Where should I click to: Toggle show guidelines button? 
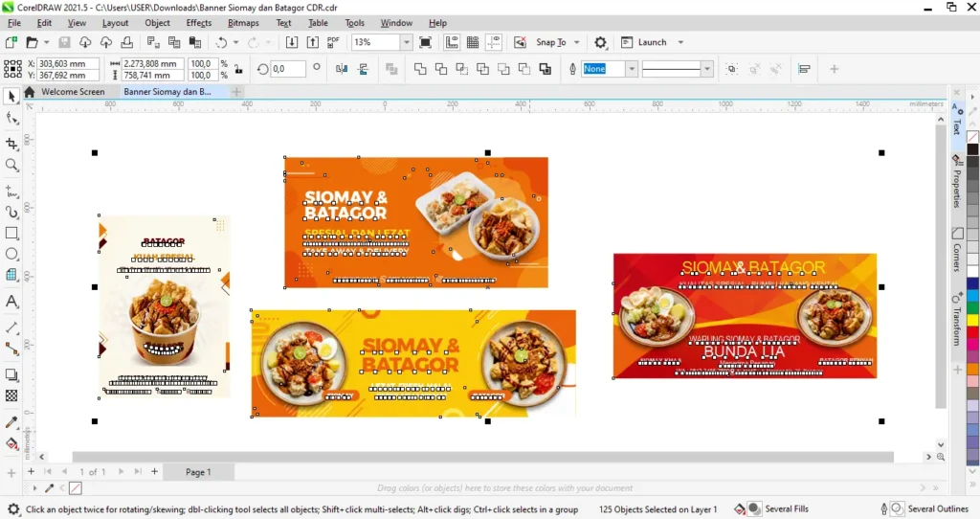click(494, 42)
